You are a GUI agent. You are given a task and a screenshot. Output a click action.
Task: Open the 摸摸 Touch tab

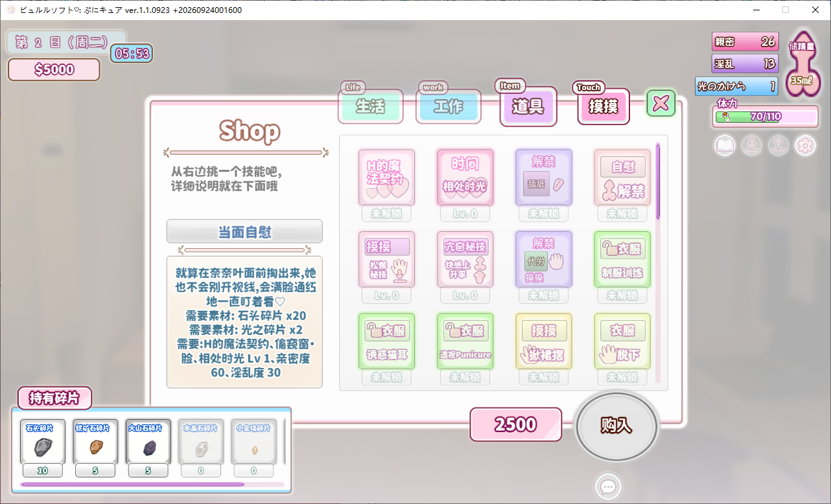pos(603,107)
